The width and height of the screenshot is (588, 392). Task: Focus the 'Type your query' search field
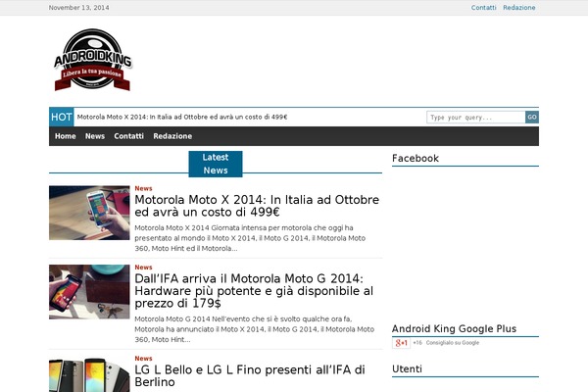pos(476,118)
